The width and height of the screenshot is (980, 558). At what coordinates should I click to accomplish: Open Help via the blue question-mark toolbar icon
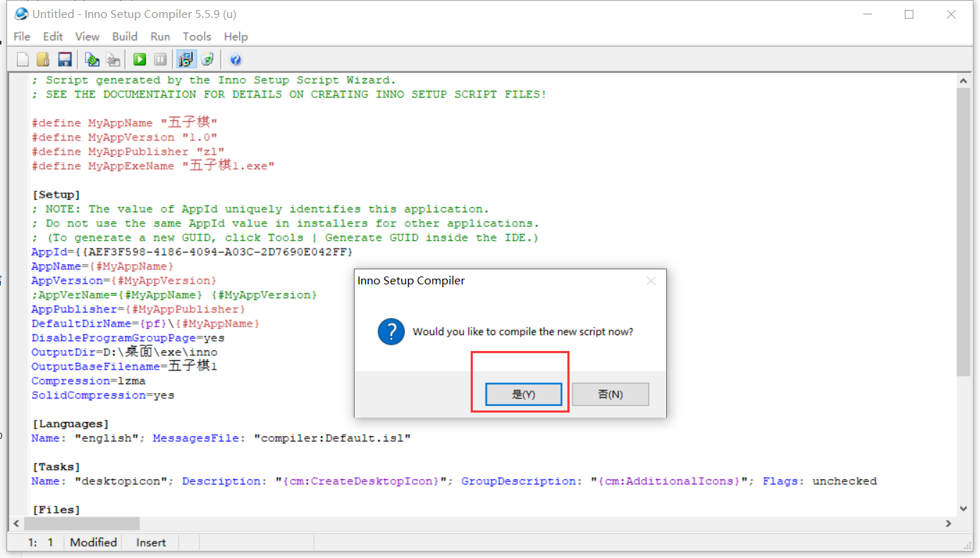point(235,59)
